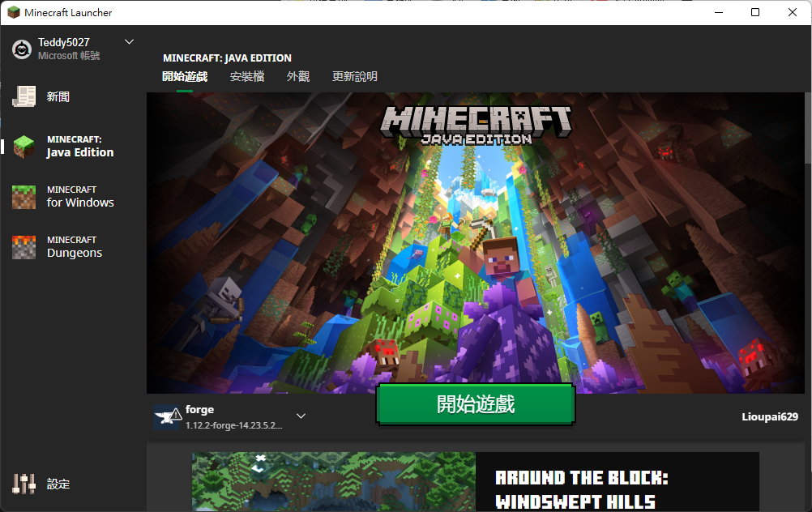Maximize the Minecraft Launcher window
Viewport: 812px width, 512px height.
click(755, 12)
